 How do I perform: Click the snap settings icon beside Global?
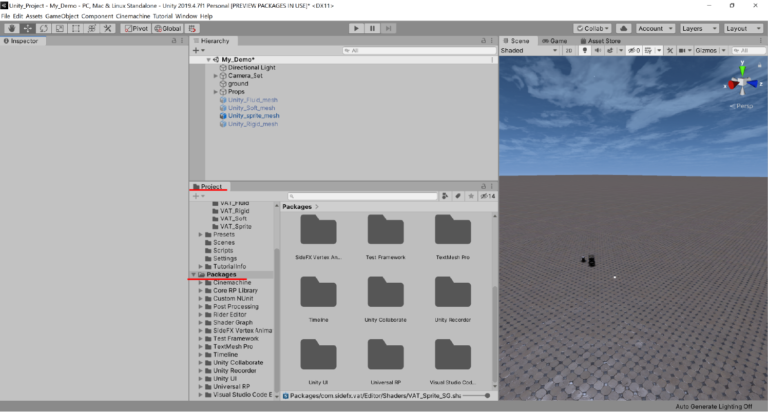point(192,28)
